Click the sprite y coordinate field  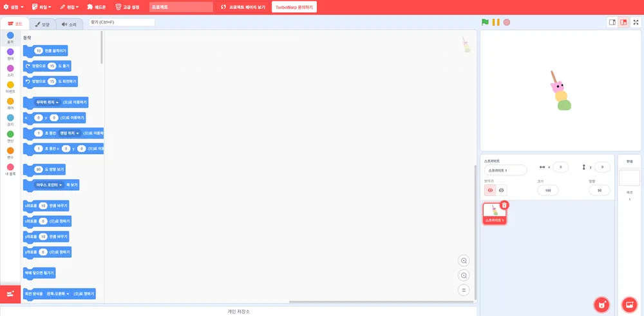(602, 167)
